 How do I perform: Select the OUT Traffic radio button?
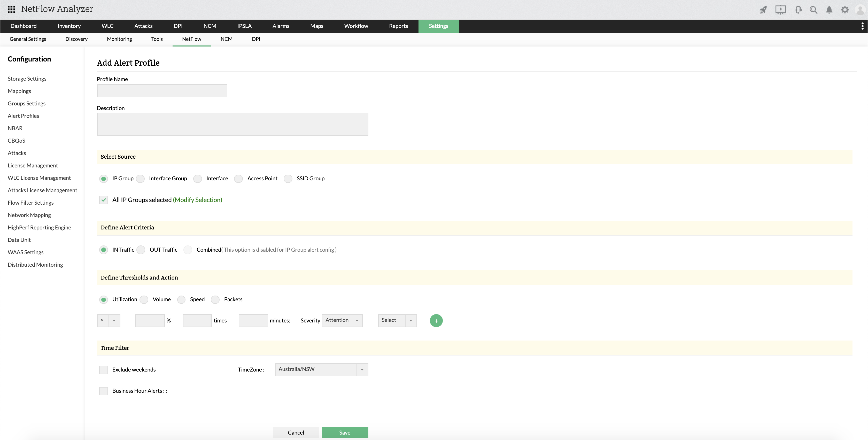(x=141, y=250)
